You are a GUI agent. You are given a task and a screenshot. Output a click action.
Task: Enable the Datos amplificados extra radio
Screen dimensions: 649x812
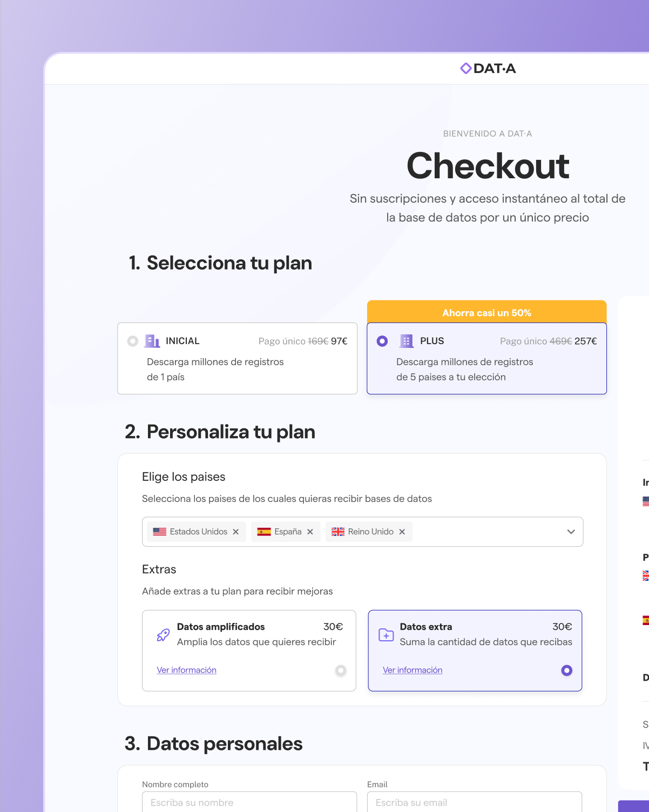[341, 670]
